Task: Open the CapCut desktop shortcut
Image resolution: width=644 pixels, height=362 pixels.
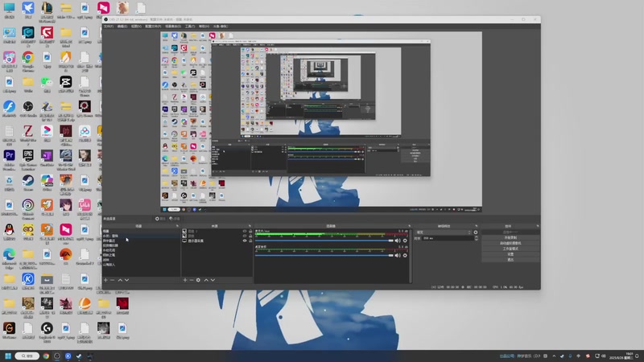Action: (x=66, y=84)
